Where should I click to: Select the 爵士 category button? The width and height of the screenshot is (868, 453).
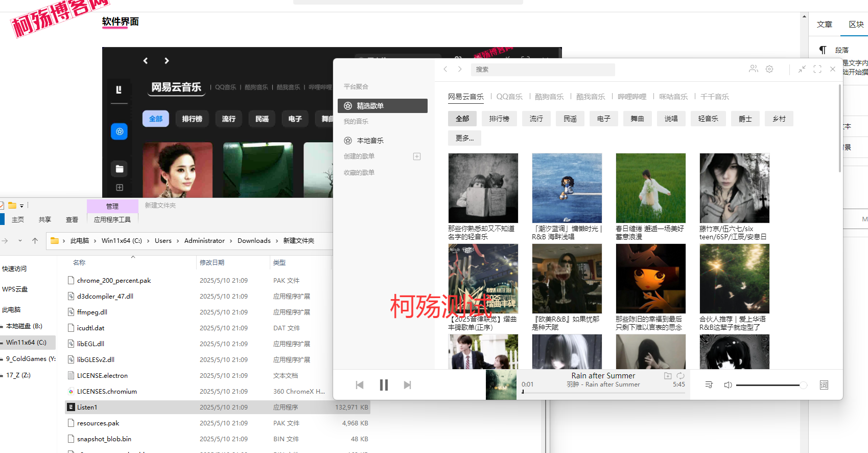(745, 119)
